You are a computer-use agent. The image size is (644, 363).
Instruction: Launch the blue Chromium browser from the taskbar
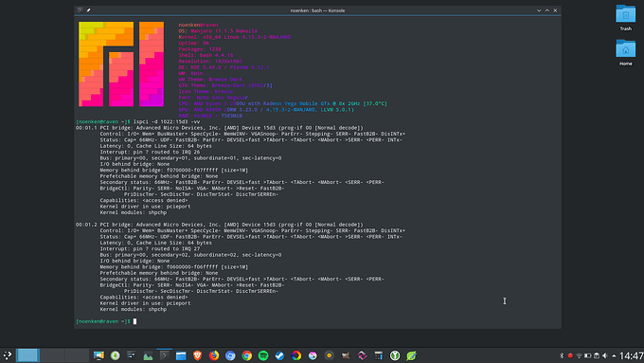[x=230, y=355]
